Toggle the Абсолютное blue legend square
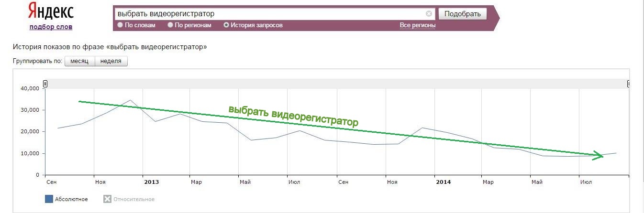The height and width of the screenshot is (213, 644). (x=49, y=199)
